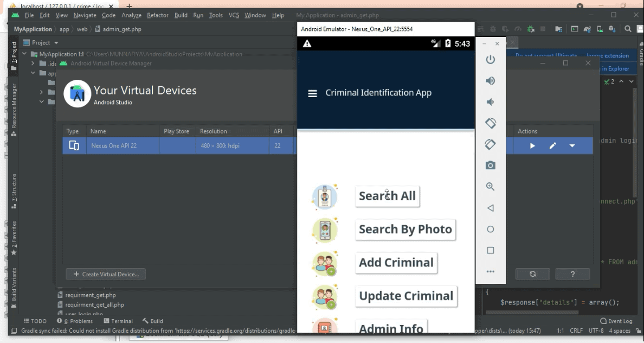
Task: Edit Nexus One AVD with pencil icon
Action: 552,146
